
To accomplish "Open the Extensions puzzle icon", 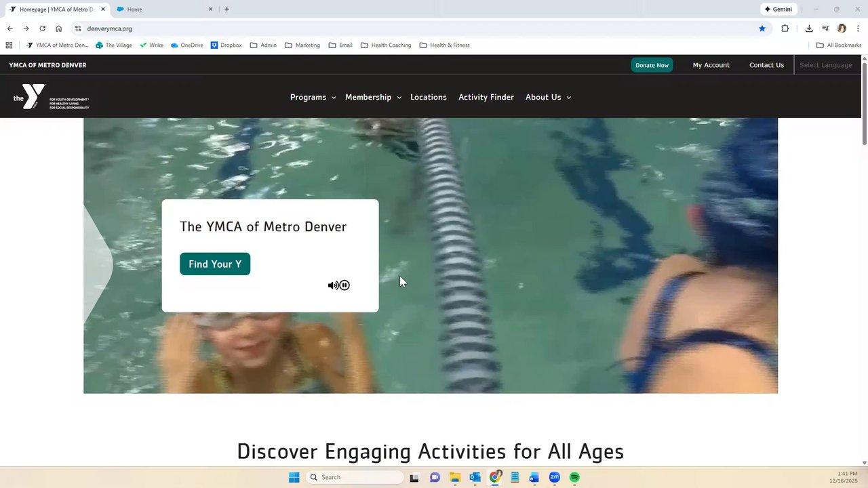I will [785, 28].
